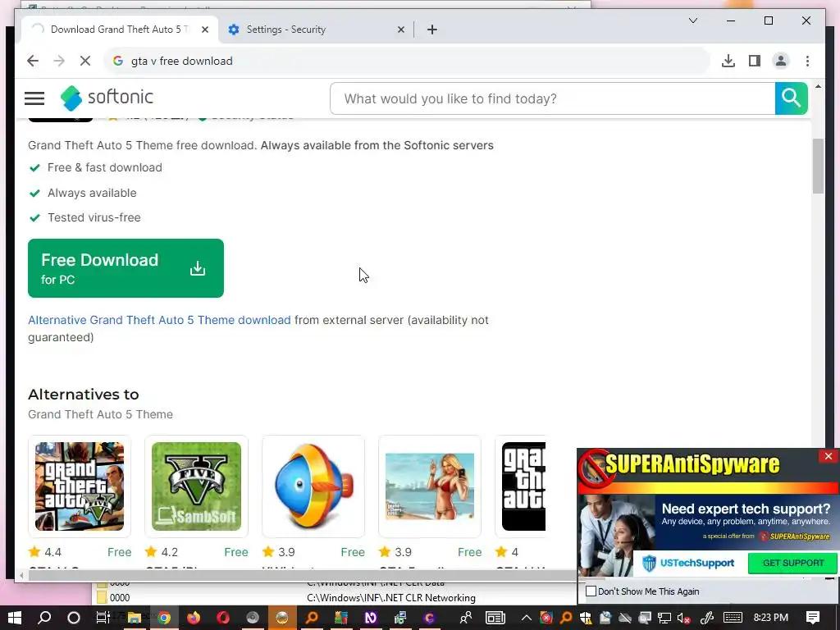840x630 pixels.
Task: Open Chrome three-dot menu
Action: (807, 61)
